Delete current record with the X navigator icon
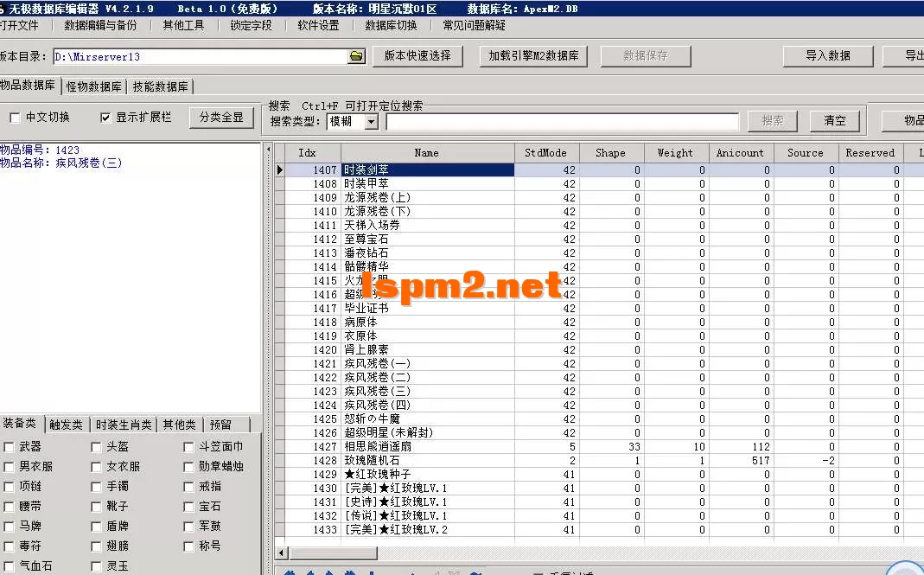Viewport: 924px width, 575px height. click(x=451, y=571)
